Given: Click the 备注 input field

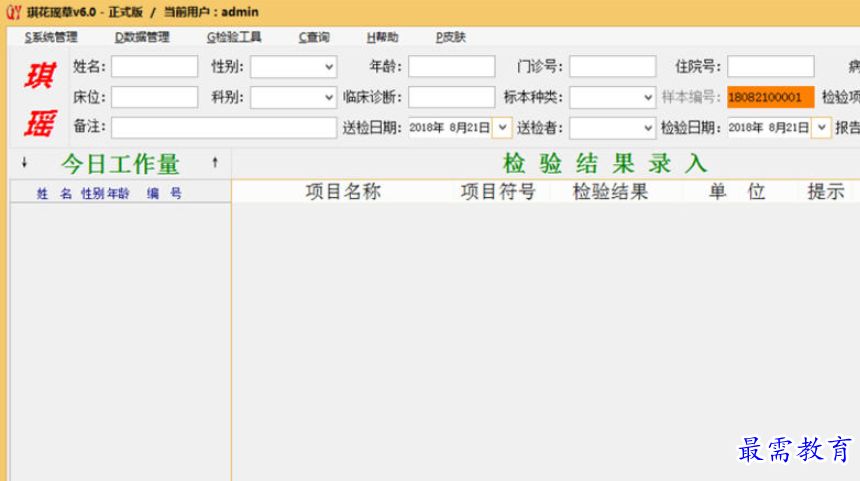Looking at the screenshot, I should [224, 128].
